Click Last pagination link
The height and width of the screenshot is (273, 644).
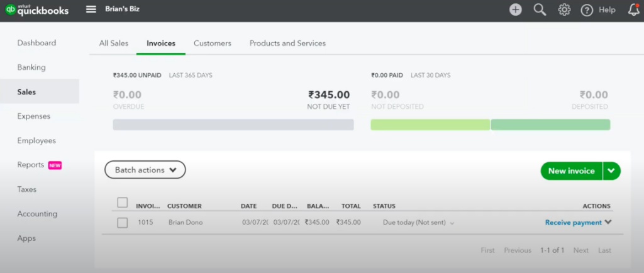point(604,250)
